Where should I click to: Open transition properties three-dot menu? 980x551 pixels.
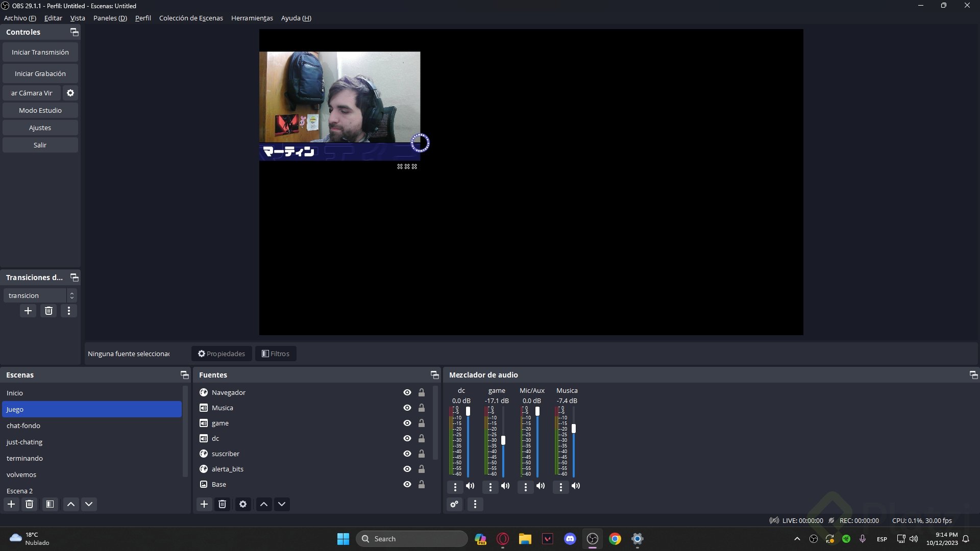click(69, 311)
